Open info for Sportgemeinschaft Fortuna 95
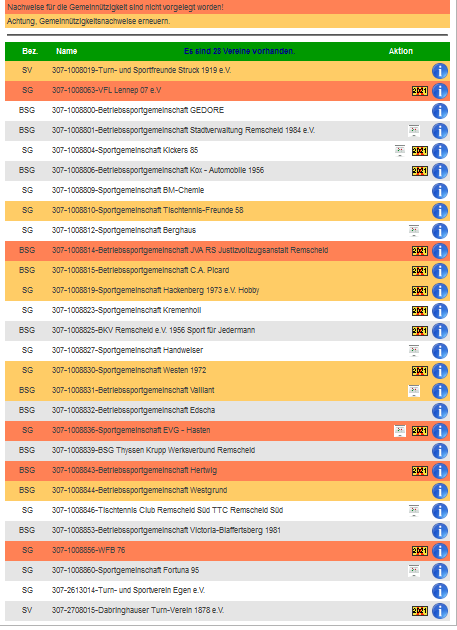 [440, 571]
